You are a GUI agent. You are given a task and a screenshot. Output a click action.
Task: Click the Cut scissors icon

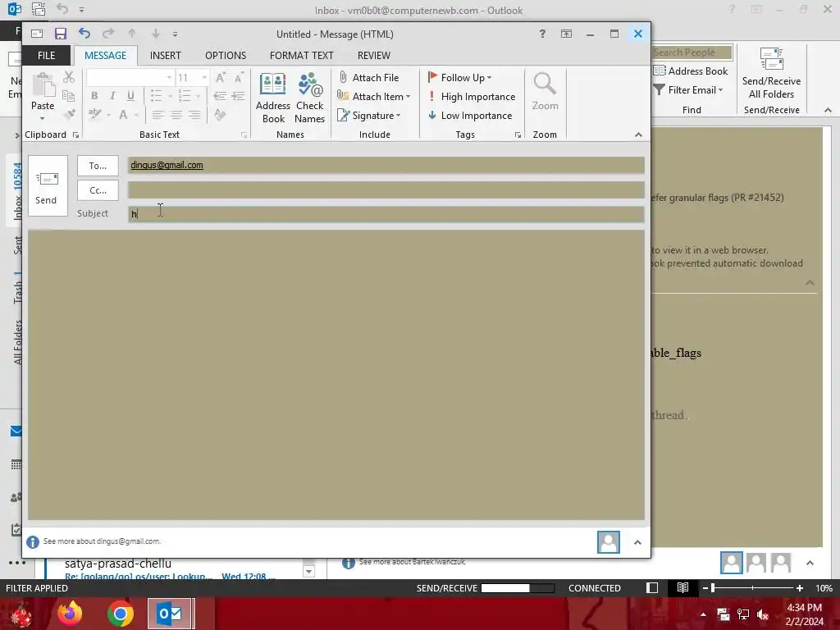69,78
